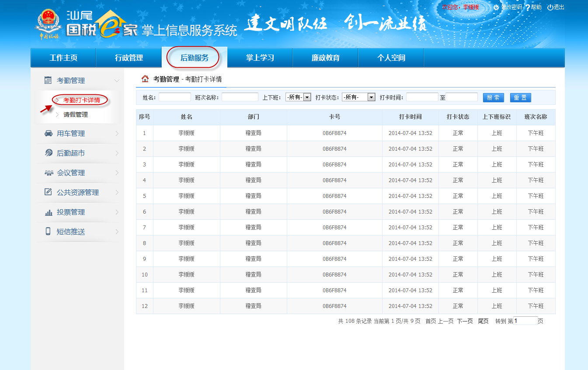This screenshot has height=370, width=588.
Task: Click the people icon for 会议管理
Action: 49,173
